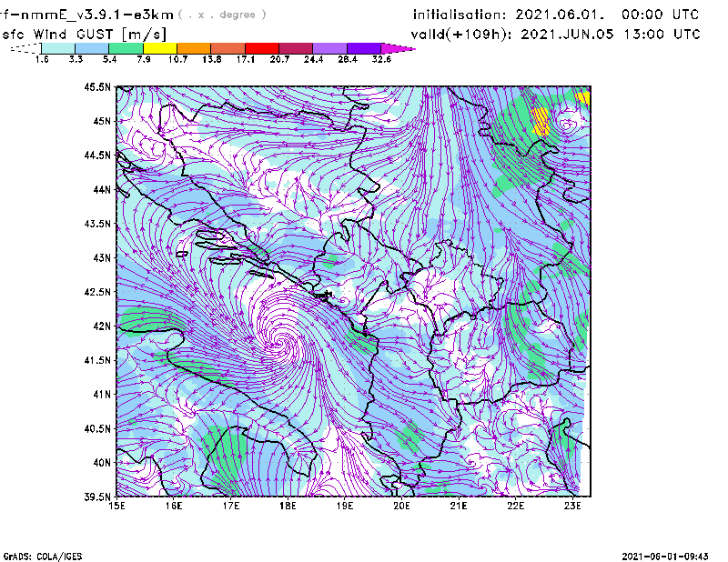Click the 41N latitude label
This screenshot has width=728, height=562.
pyautogui.click(x=102, y=395)
